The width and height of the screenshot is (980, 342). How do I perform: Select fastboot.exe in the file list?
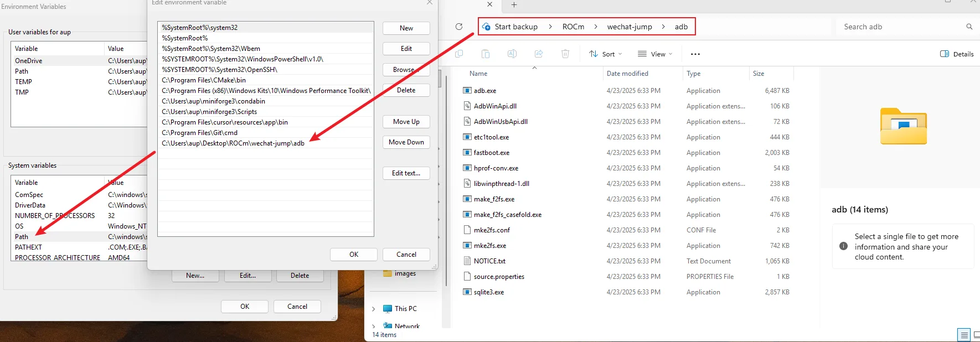627,152
